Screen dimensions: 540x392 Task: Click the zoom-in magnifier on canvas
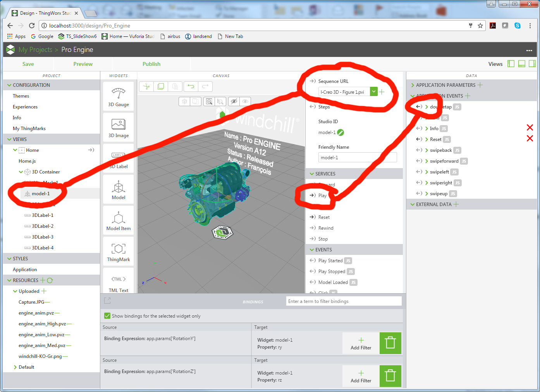pyautogui.click(x=209, y=101)
